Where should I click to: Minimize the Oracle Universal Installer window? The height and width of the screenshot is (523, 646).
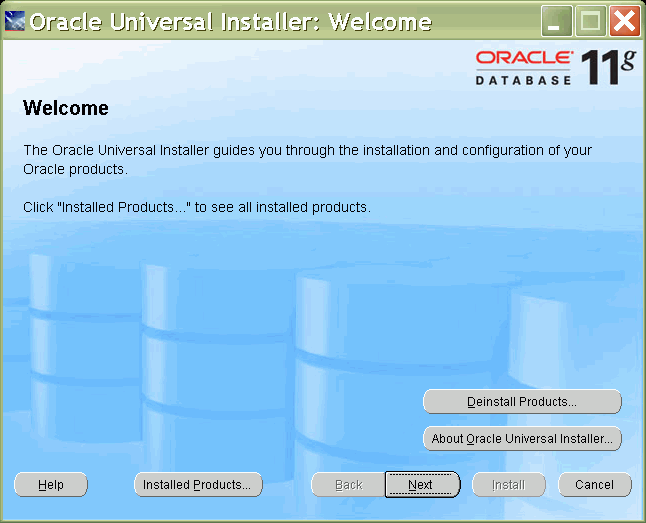pos(558,21)
